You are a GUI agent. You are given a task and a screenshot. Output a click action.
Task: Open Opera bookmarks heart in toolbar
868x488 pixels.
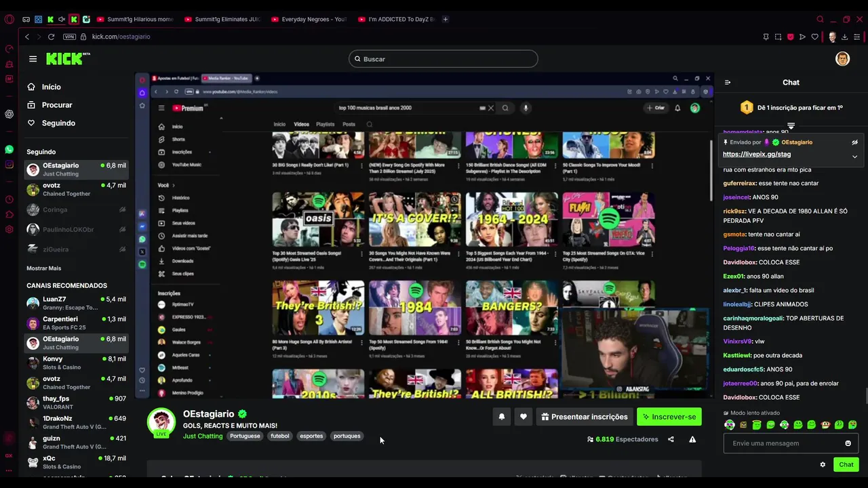coord(814,37)
